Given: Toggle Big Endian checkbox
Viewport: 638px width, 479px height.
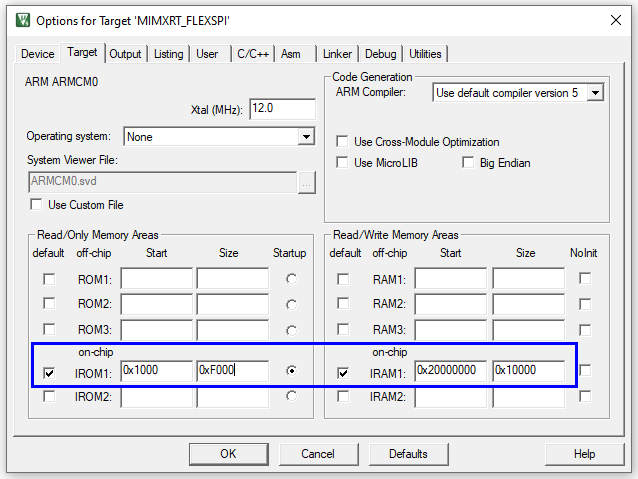Looking at the screenshot, I should [x=468, y=162].
